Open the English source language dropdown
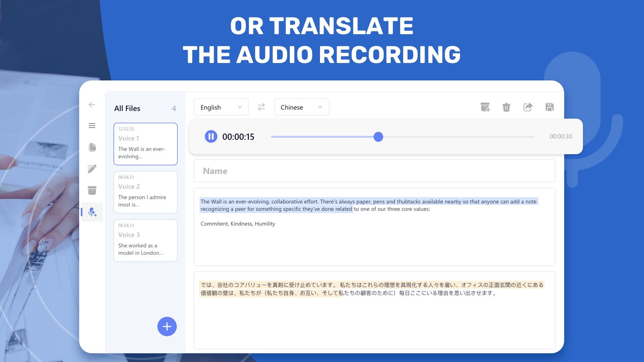The image size is (644, 362). [x=221, y=107]
